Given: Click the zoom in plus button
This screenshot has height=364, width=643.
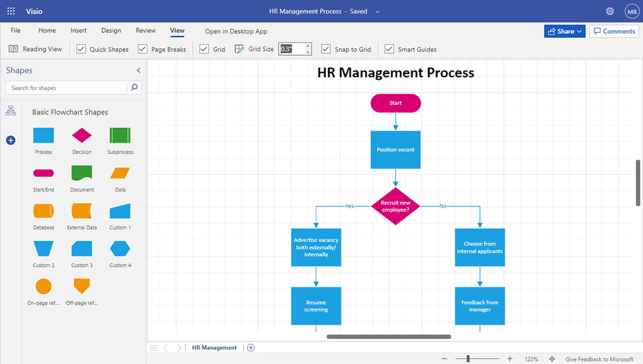Looking at the screenshot, I should coord(510,359).
